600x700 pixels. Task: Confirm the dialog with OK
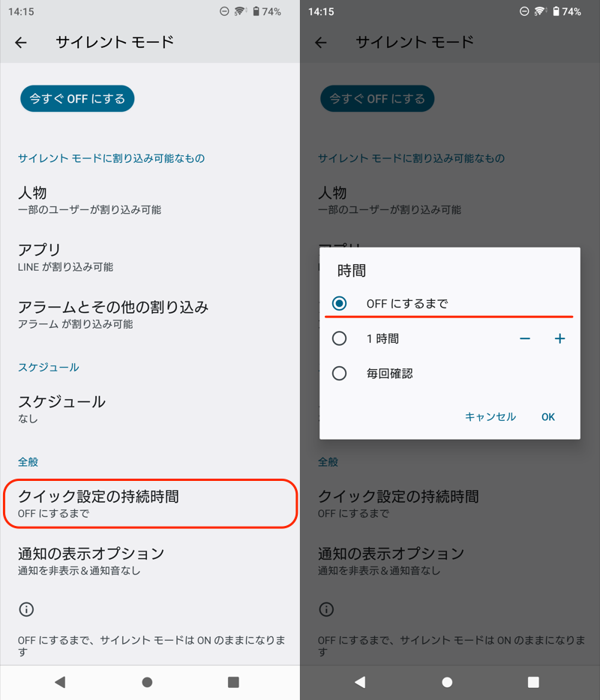(x=548, y=416)
